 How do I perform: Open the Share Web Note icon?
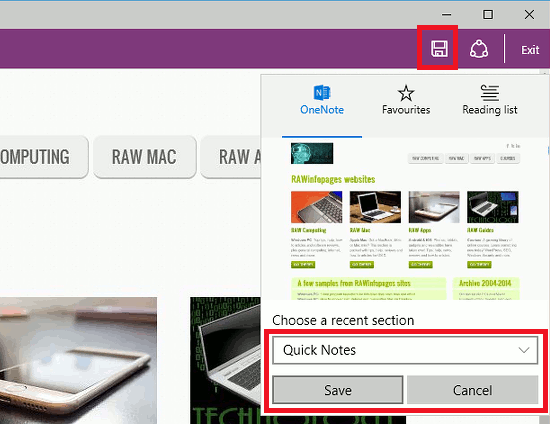point(479,49)
